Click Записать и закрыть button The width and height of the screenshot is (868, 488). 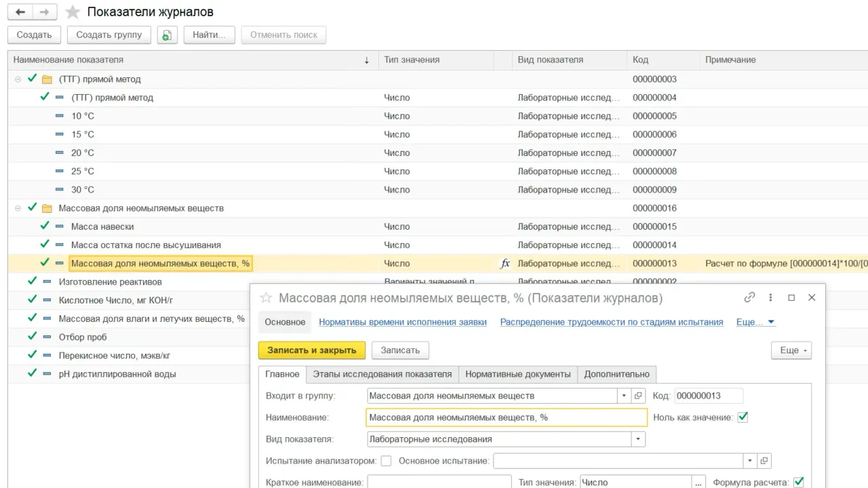(312, 350)
